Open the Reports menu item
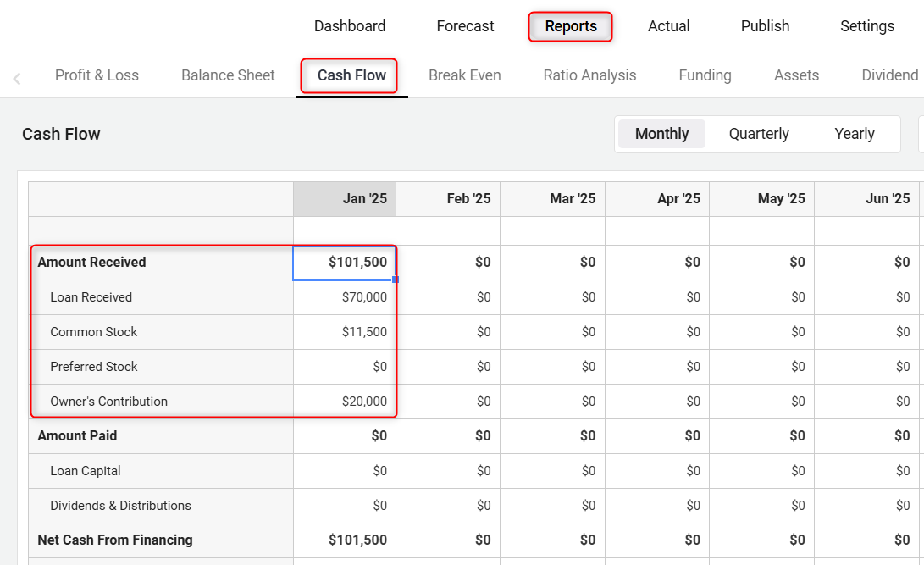The height and width of the screenshot is (565, 924). (571, 26)
